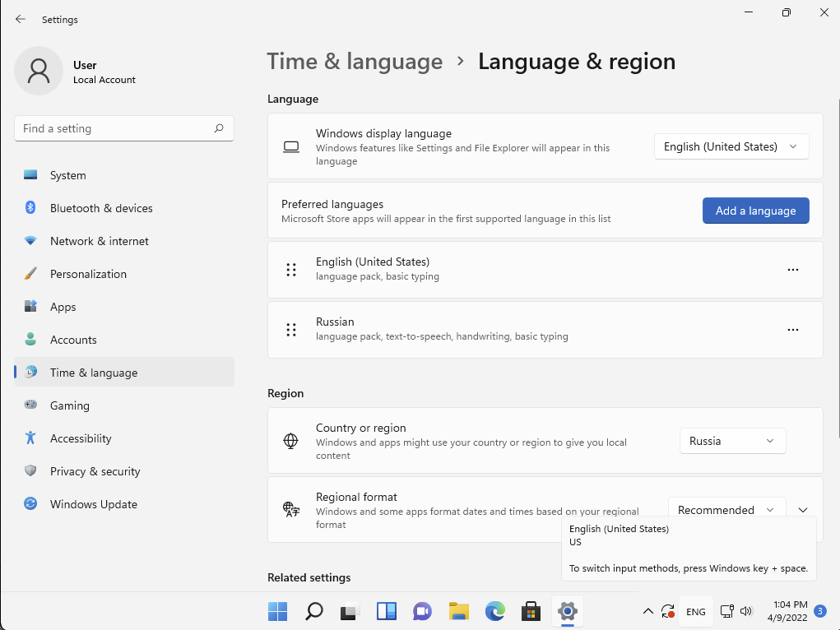The image size is (840, 630).
Task: Open Privacy & security settings
Action: pyautogui.click(x=124, y=471)
